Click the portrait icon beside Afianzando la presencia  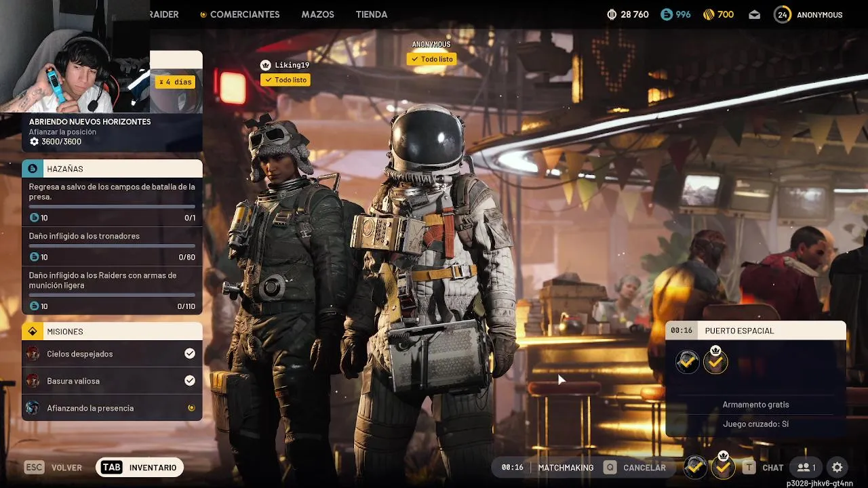(x=33, y=408)
